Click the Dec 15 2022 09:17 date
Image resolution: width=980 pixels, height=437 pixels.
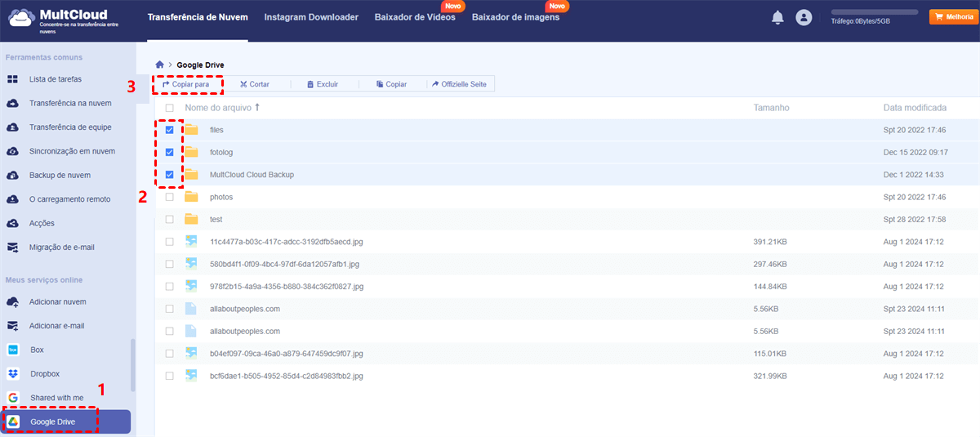915,152
